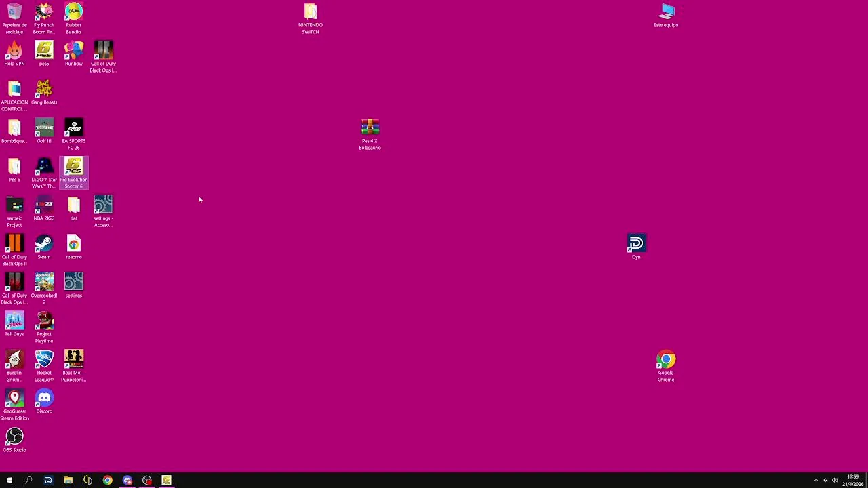Select the highlighted Pro Evolution Soccer 6 icon
The image size is (868, 488).
pos(74,173)
